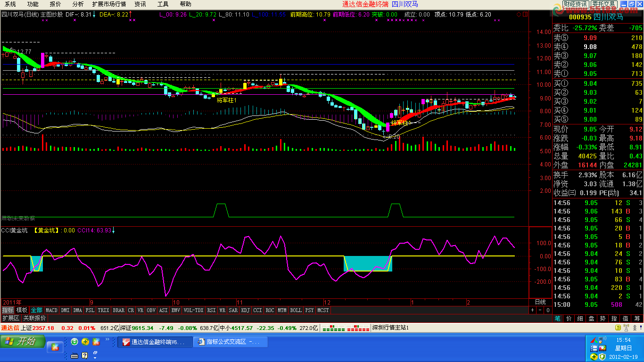Expand the 日线 period selector
Viewport: 644px width, 362px height.
[x=540, y=302]
